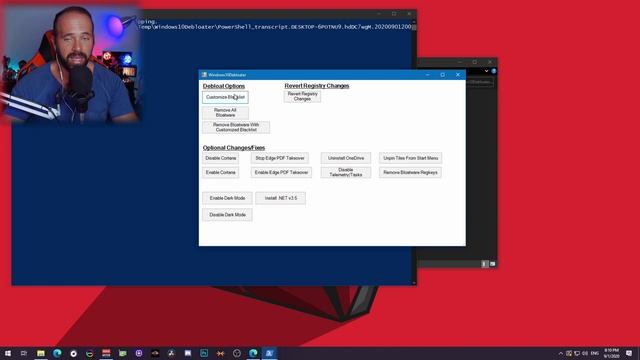This screenshot has height=360, width=640.
Task: Click PowerShell scrollbar down arrow
Action: 414,282
